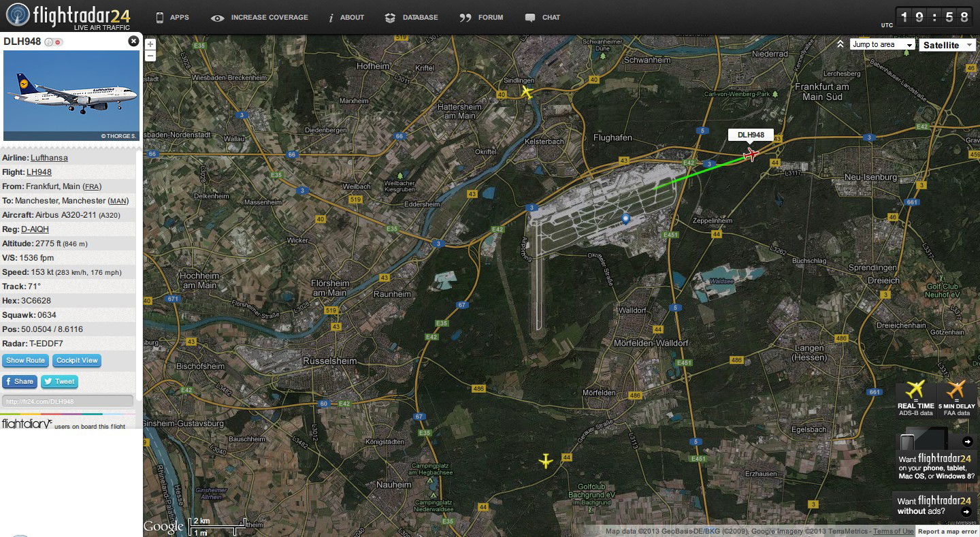The height and width of the screenshot is (537, 980).
Task: Open the ABOUT menu
Action: (x=346, y=18)
